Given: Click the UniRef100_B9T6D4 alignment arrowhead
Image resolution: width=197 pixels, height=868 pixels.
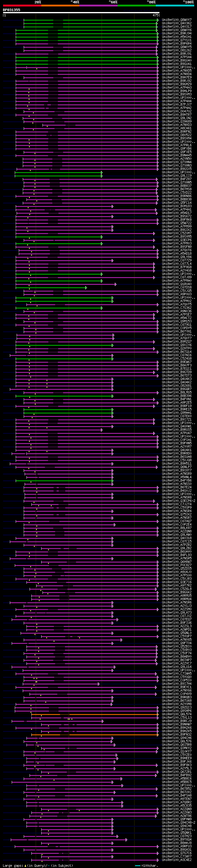Looking at the screenshot, I should 126,839.
